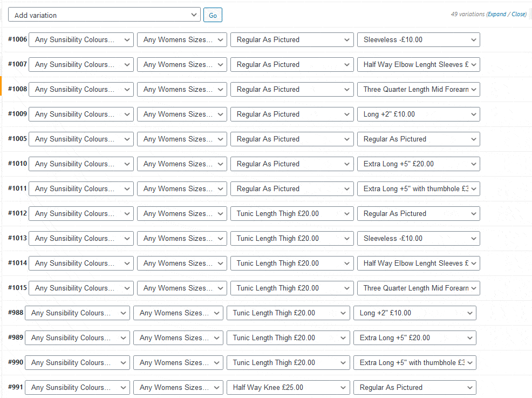Click the Go button
Screen dimensions: 532x398
(213, 15)
